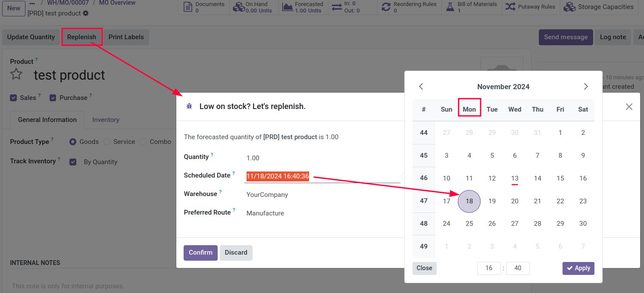
Task: Open Reordering Rules refresh icon
Action: coord(386,7)
